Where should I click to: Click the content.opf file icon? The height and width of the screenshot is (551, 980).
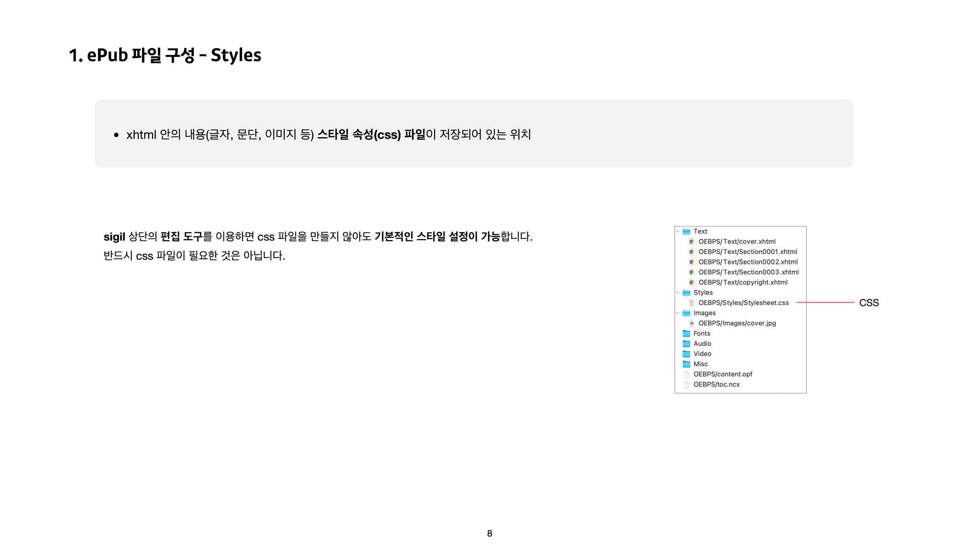686,374
